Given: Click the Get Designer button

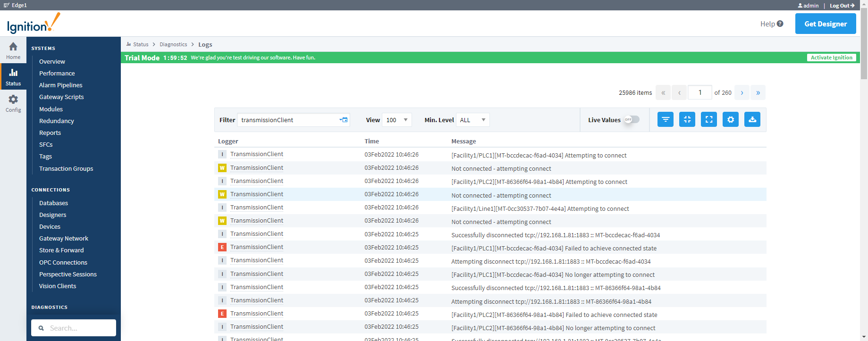Looking at the screenshot, I should tap(826, 24).
